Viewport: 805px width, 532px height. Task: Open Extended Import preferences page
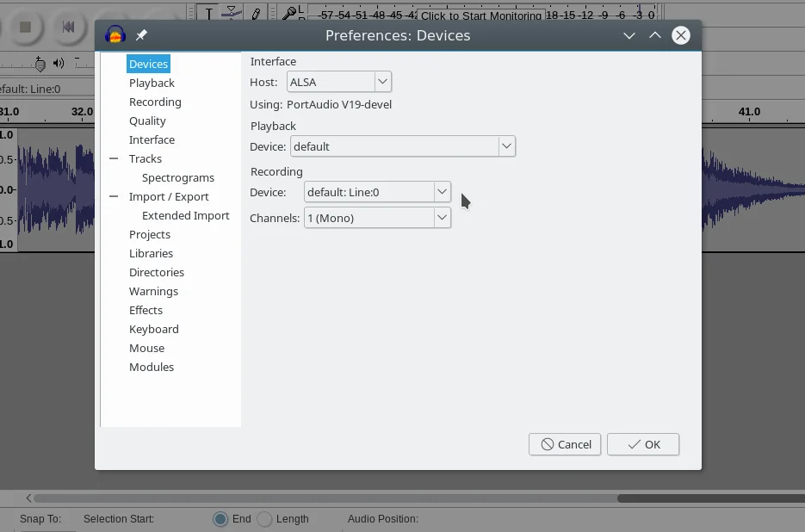coord(186,216)
